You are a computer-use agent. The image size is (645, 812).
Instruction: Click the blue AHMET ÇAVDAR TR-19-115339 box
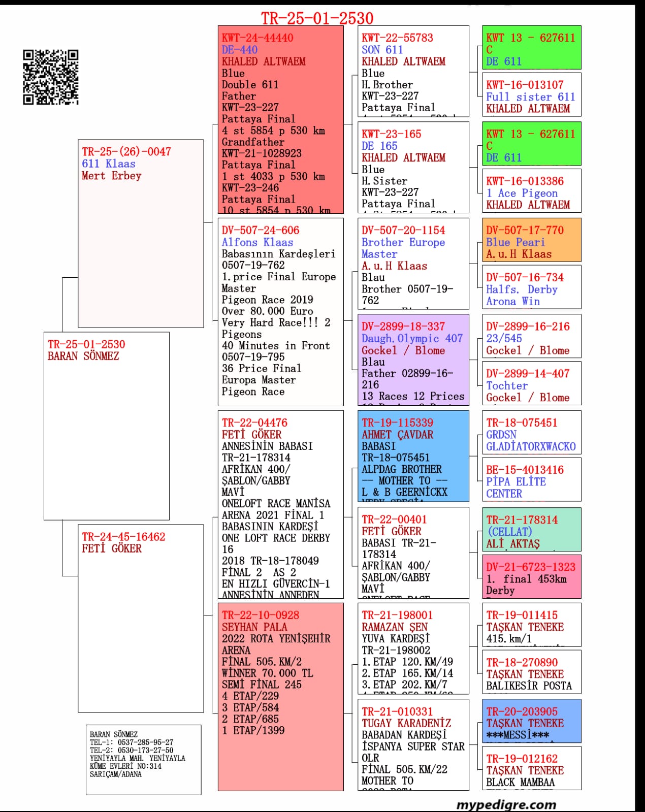click(x=413, y=456)
